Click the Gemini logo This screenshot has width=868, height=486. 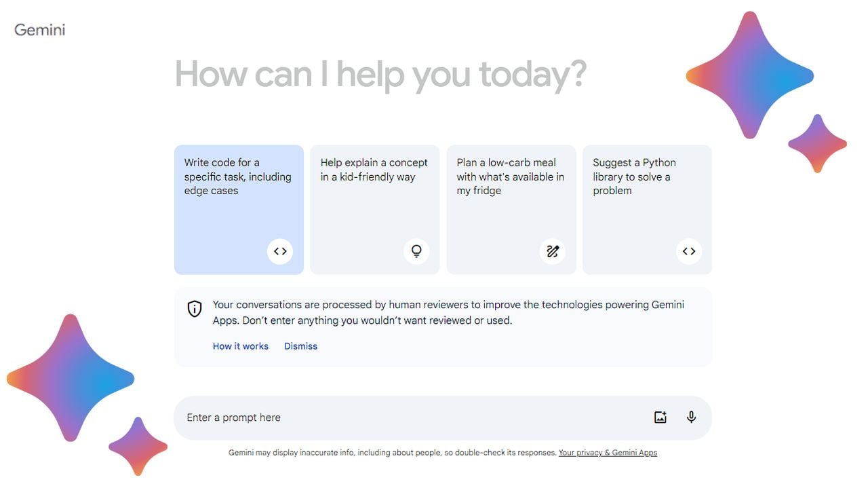point(39,30)
